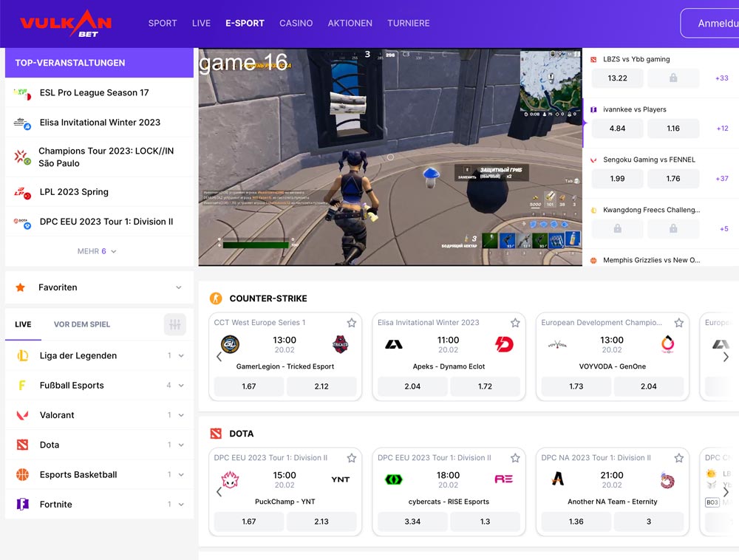739x560 pixels.
Task: Open the CASINO menu
Action: coord(296,23)
